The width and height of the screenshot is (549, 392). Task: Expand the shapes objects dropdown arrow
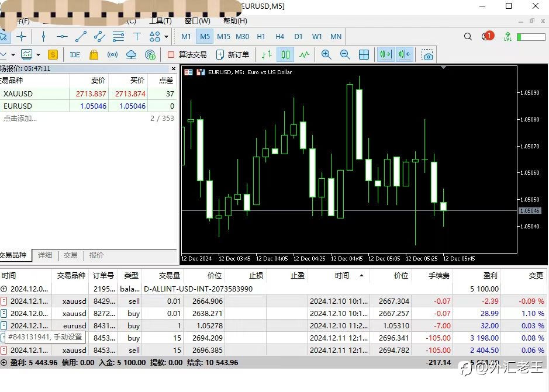click(166, 36)
